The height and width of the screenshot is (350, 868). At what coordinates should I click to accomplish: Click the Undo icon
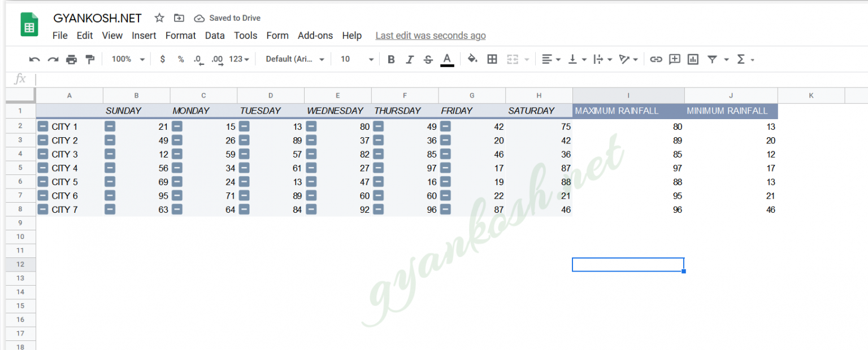[x=34, y=59]
